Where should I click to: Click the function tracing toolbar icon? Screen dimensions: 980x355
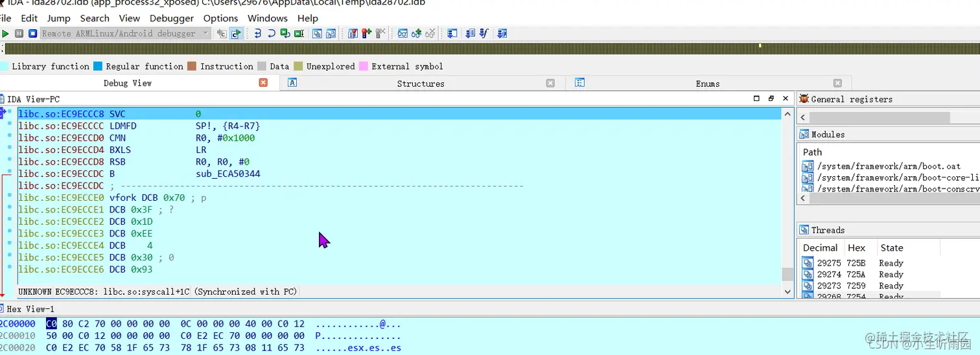484,33
